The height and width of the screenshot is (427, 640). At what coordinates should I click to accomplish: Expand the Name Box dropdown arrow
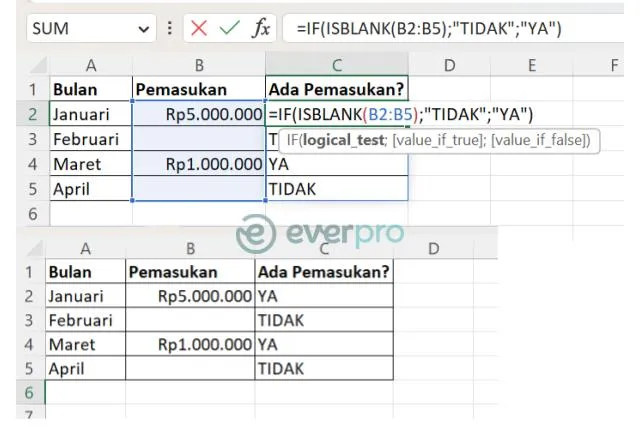(x=144, y=29)
